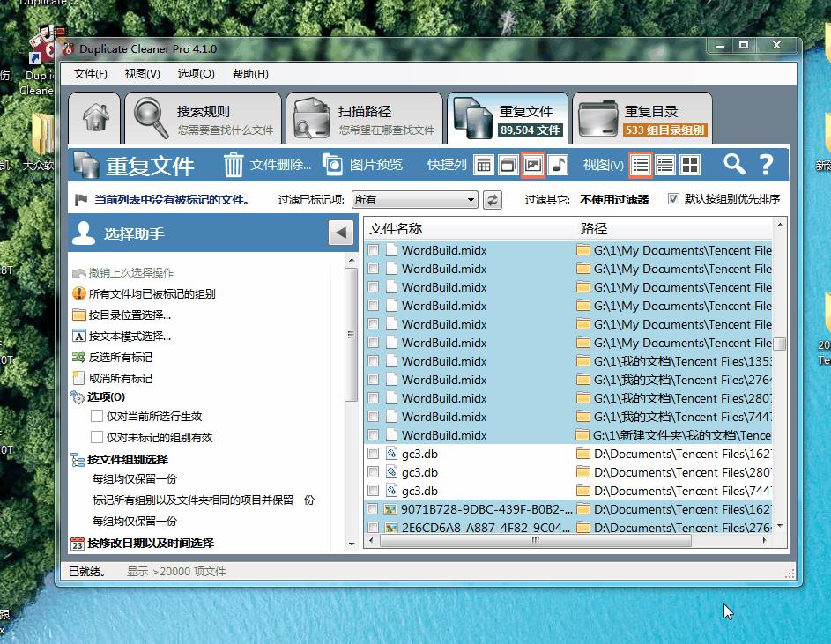
Task: Check the first WordBuild.midx file checkbox
Action: point(374,250)
